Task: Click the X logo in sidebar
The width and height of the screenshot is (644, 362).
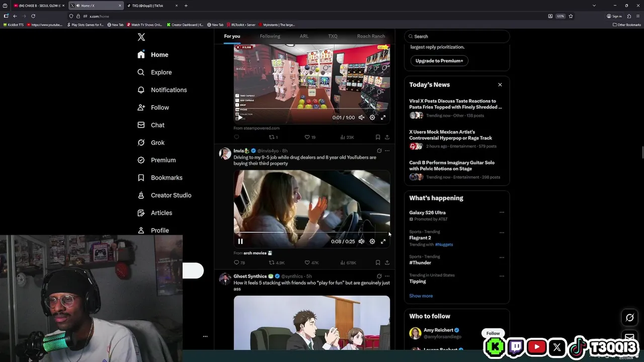Action: [141, 37]
